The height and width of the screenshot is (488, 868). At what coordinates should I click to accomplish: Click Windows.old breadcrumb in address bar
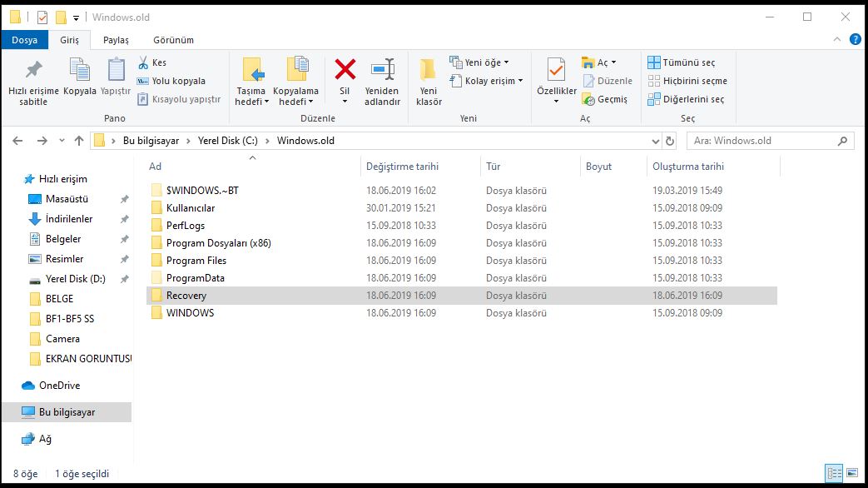coord(305,141)
